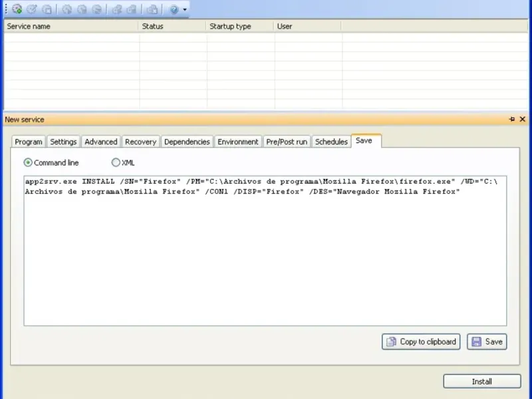
Task: Switch to the Program tab
Action: click(x=29, y=142)
